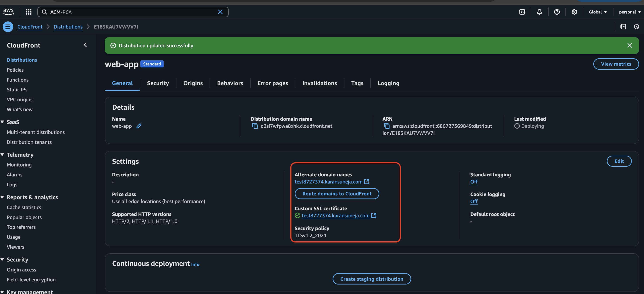The height and width of the screenshot is (294, 644).
Task: Open the CloudShell terminal icon
Action: coord(522,12)
